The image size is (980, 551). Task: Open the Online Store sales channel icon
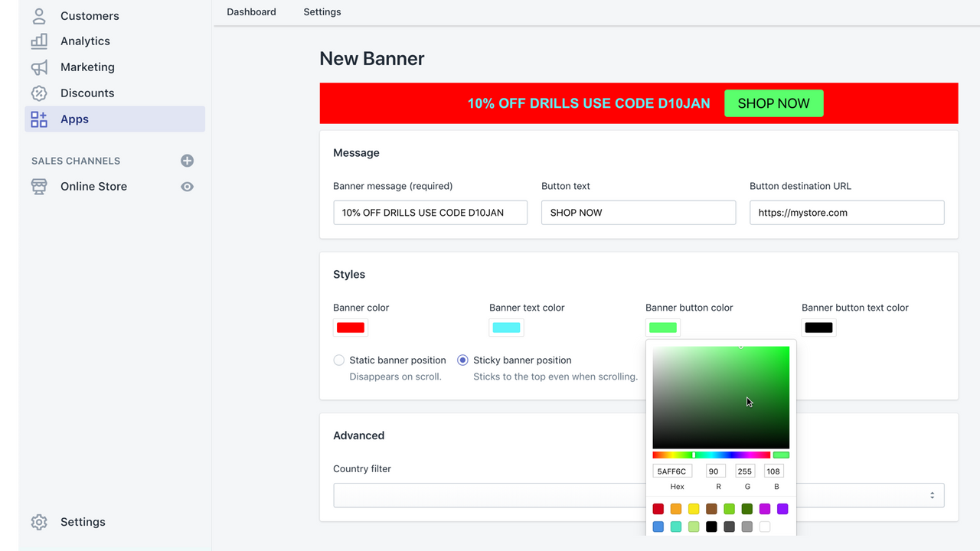(39, 186)
